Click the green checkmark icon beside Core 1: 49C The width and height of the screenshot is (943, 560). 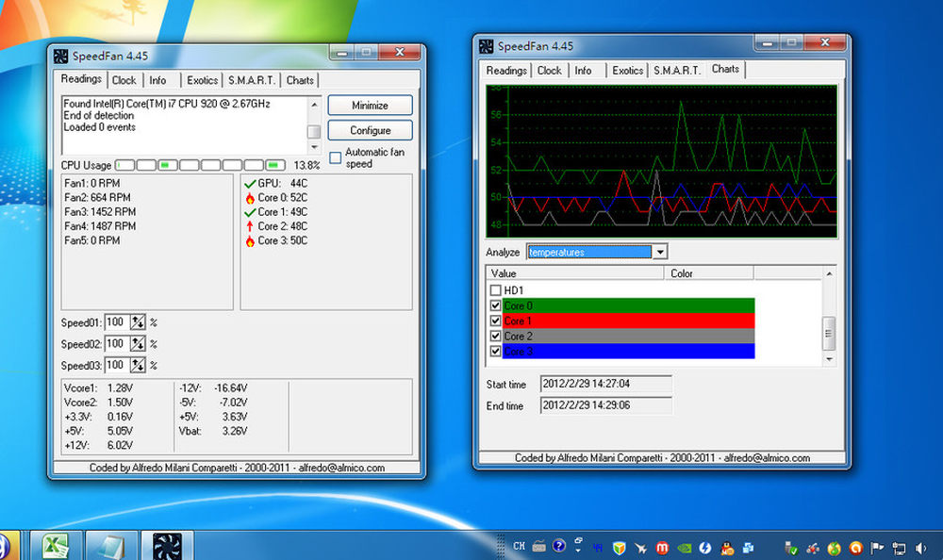click(250, 212)
